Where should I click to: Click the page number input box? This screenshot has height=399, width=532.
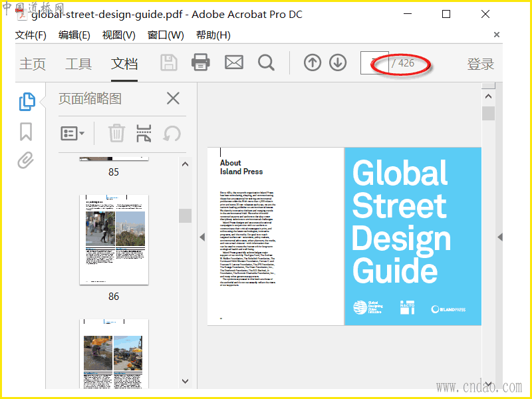pos(374,63)
